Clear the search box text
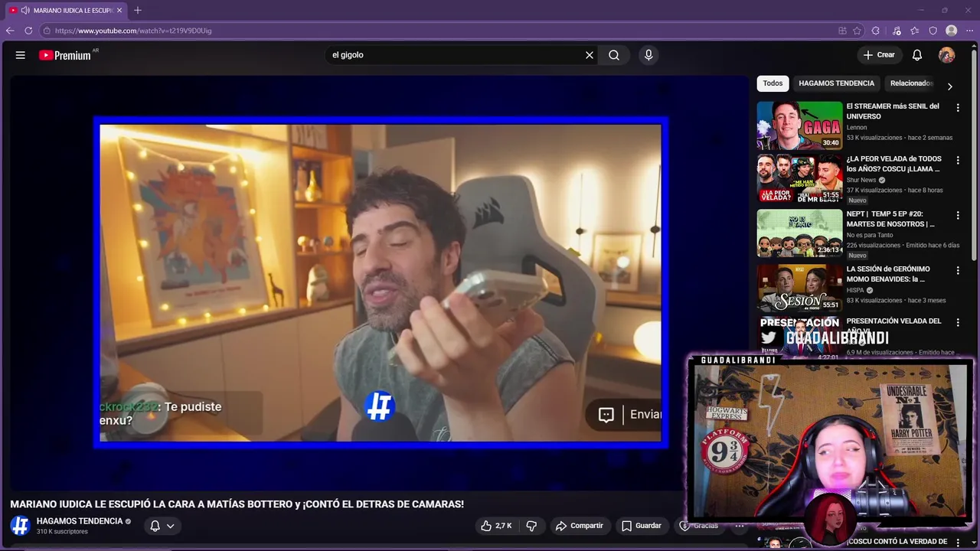980x551 pixels. [590, 55]
